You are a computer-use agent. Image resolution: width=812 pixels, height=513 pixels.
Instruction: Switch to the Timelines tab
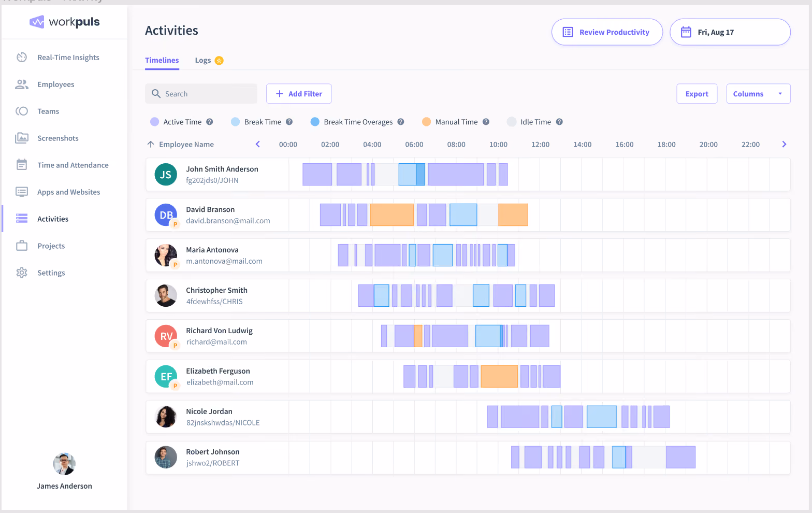coord(162,61)
